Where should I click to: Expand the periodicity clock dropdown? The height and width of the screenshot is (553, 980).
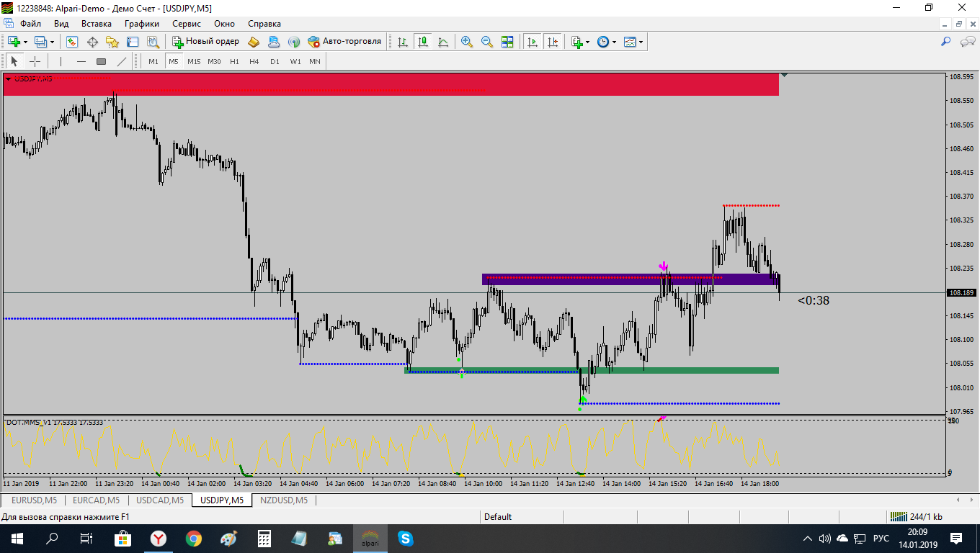click(x=614, y=42)
